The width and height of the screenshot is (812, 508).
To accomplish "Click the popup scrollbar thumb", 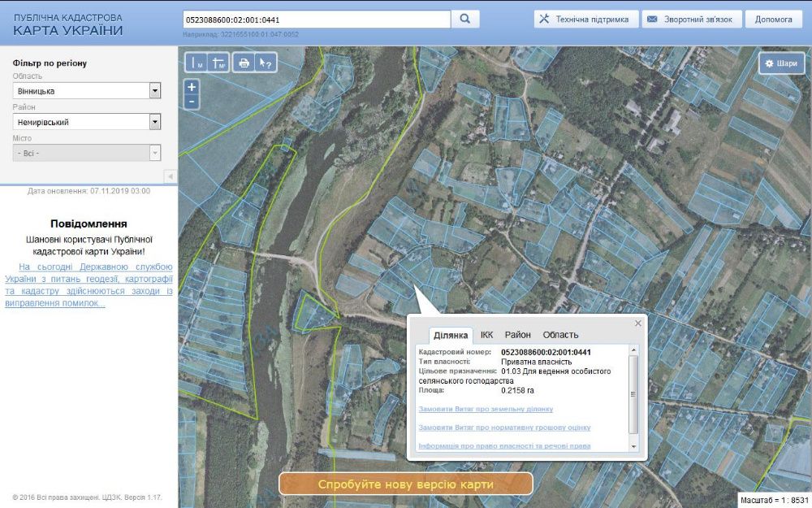I will click(x=633, y=394).
